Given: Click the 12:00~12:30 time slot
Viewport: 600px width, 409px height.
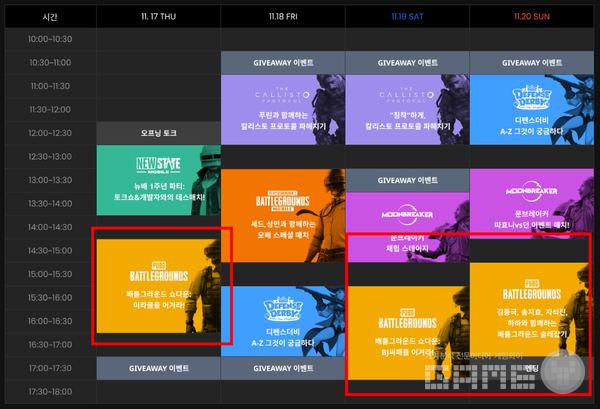Looking at the screenshot, I should (x=50, y=133).
